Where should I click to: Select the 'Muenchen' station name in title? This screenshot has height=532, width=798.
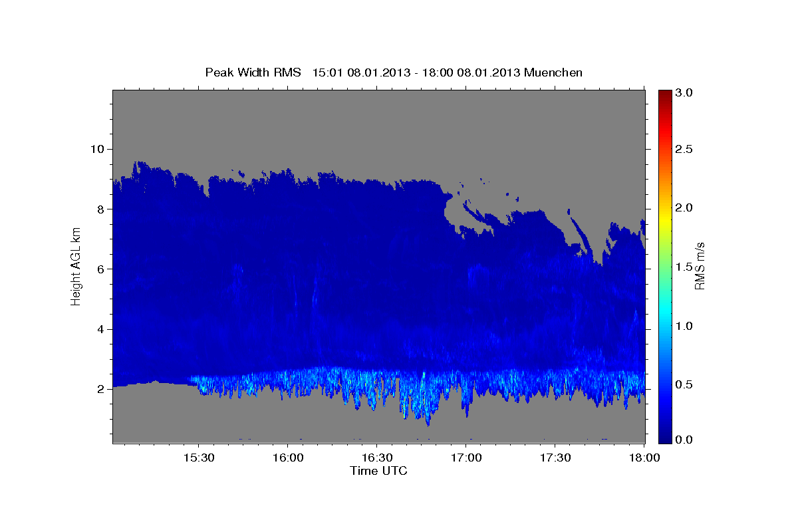[x=553, y=72]
